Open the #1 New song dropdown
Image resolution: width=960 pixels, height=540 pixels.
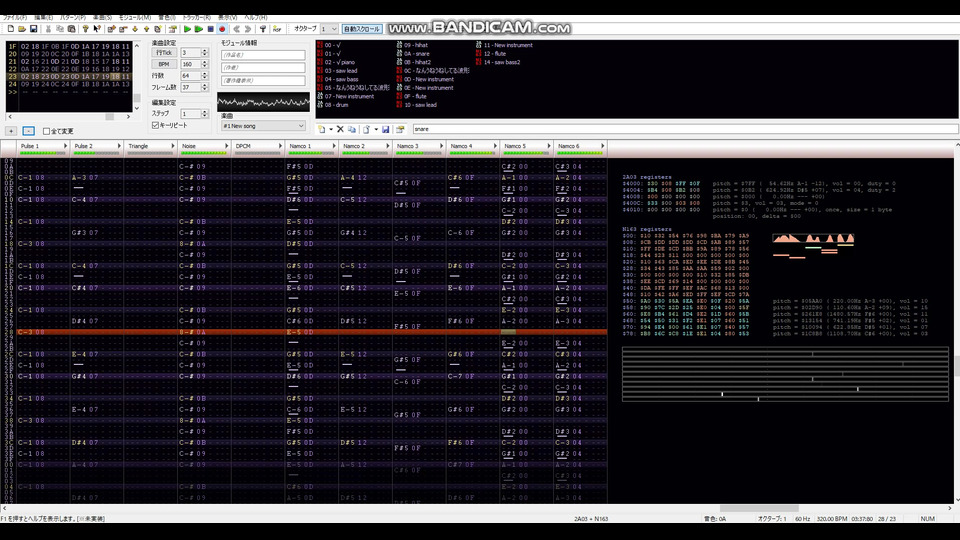pos(263,126)
